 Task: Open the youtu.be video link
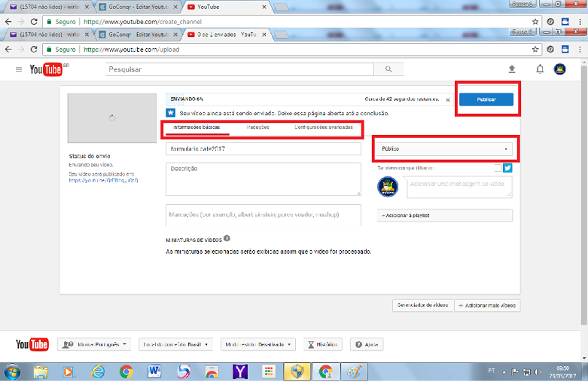[103, 181]
